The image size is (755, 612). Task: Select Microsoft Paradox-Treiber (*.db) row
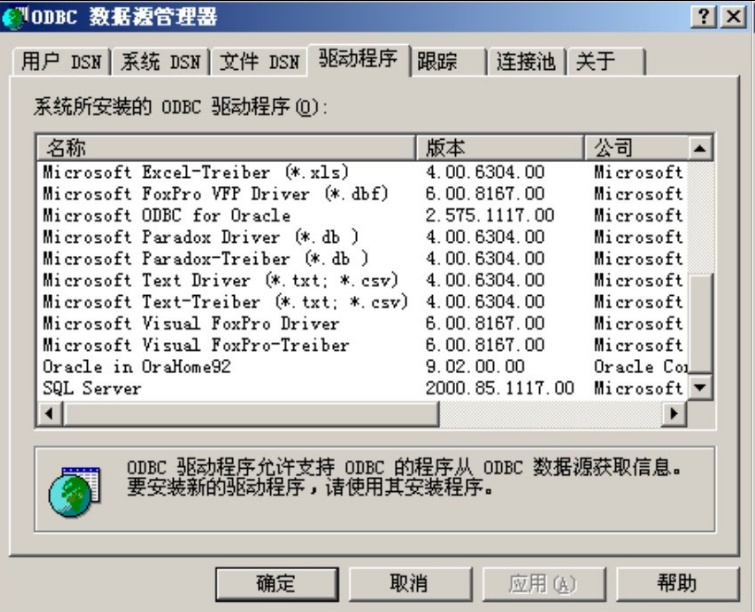click(x=362, y=259)
